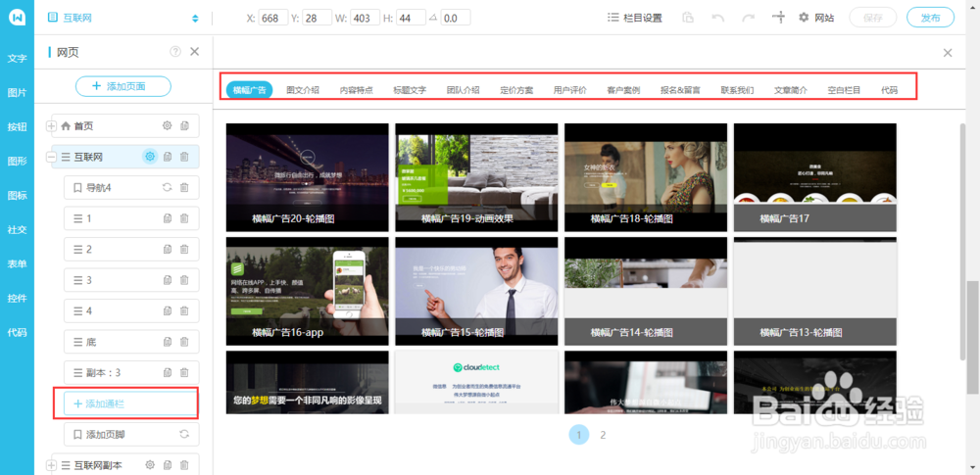
Task: Select the 横幅广告 tab
Action: [249, 90]
